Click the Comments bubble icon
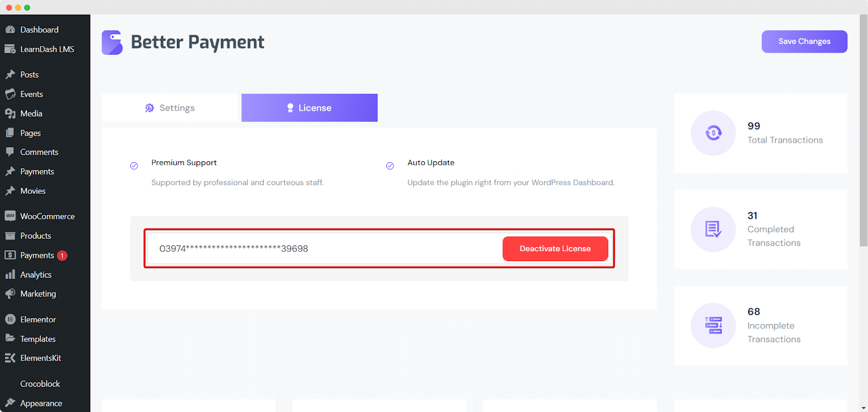Image resolution: width=868 pixels, height=412 pixels. [x=10, y=152]
